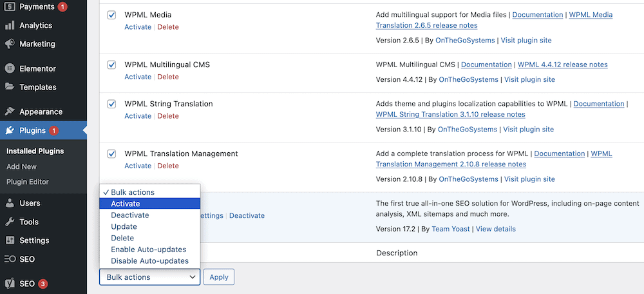Choose Deactivate from bulk actions list
This screenshot has width=644, height=294.
tap(130, 215)
